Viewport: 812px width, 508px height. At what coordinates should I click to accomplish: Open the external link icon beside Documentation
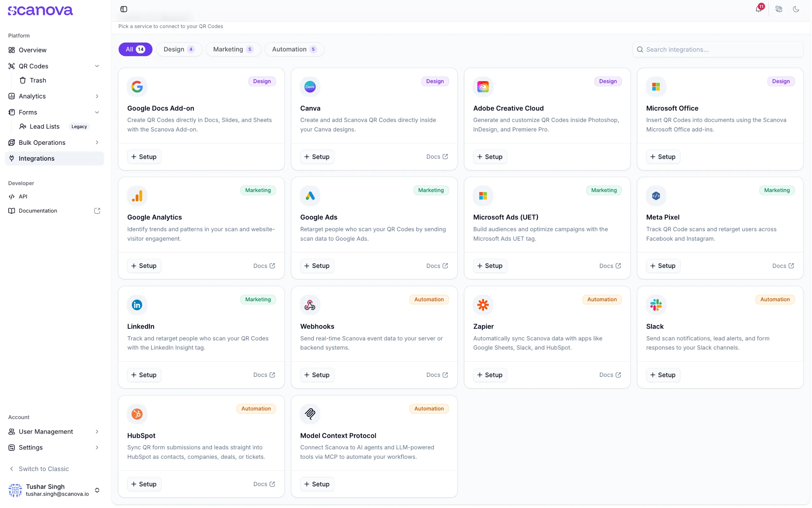pyautogui.click(x=97, y=211)
